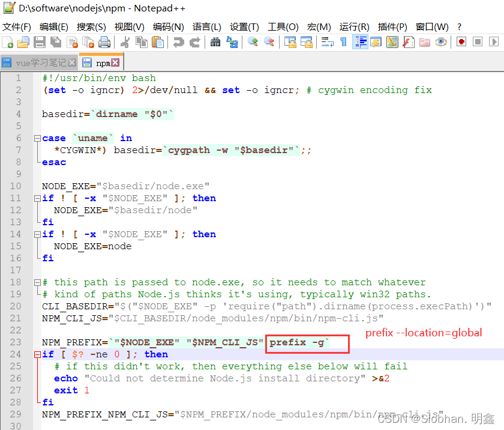
Task: Click the Undo arrow icon
Action: [x=178, y=42]
